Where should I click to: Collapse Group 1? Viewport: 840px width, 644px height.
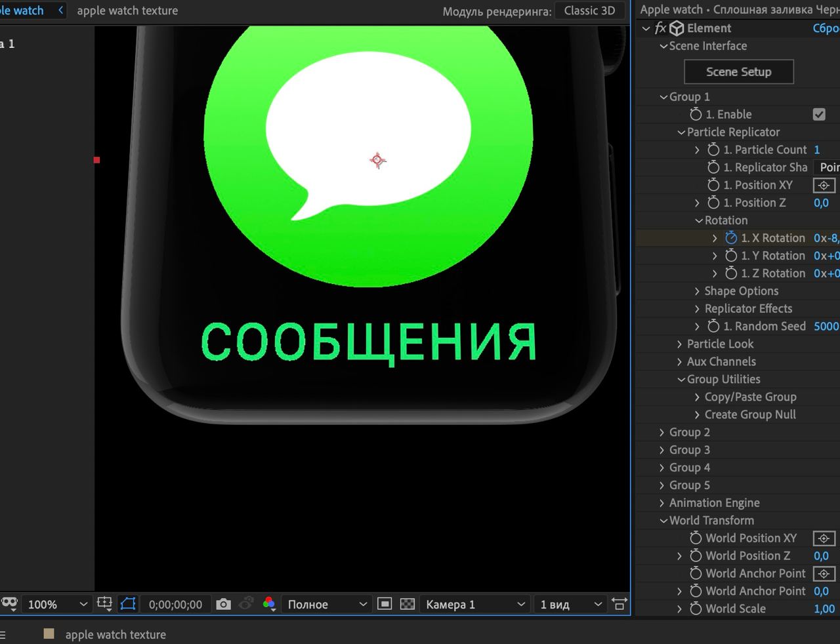coord(663,96)
